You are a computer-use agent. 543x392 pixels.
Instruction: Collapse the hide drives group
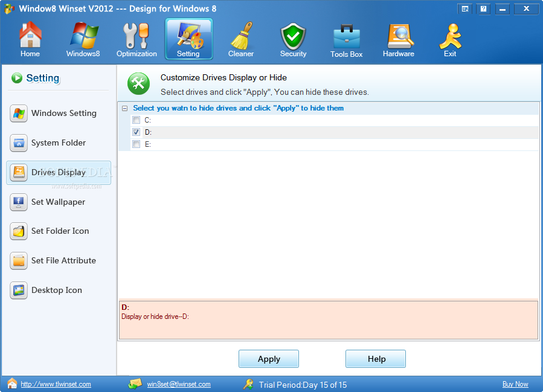pos(124,108)
